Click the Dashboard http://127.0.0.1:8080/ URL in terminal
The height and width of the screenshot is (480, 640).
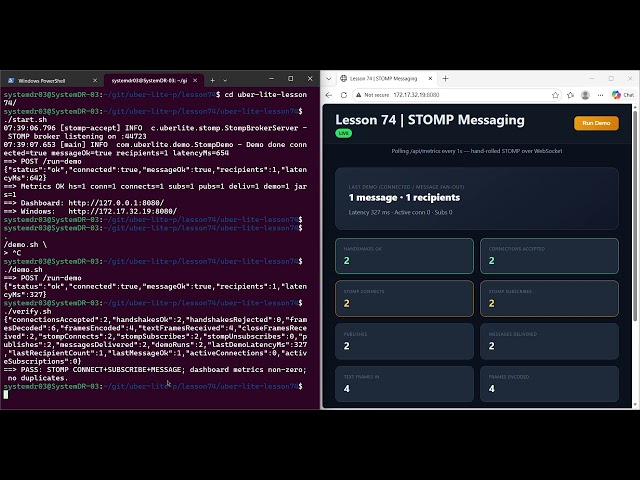(116, 203)
